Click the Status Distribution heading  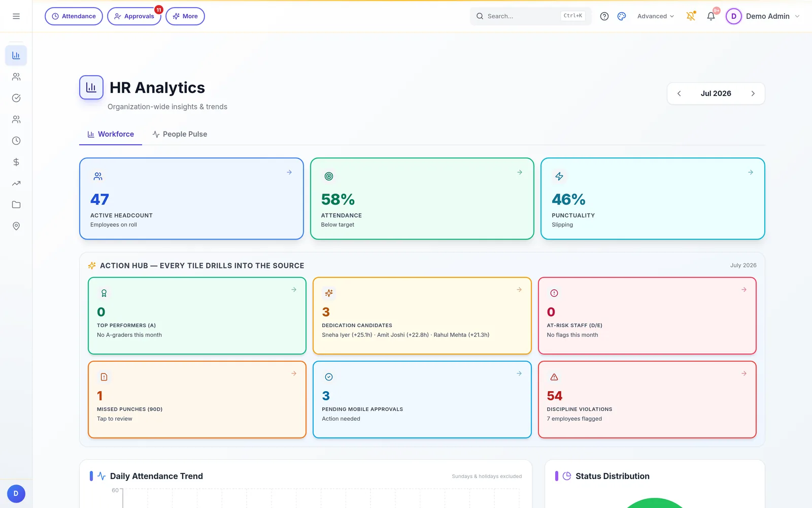(612, 476)
